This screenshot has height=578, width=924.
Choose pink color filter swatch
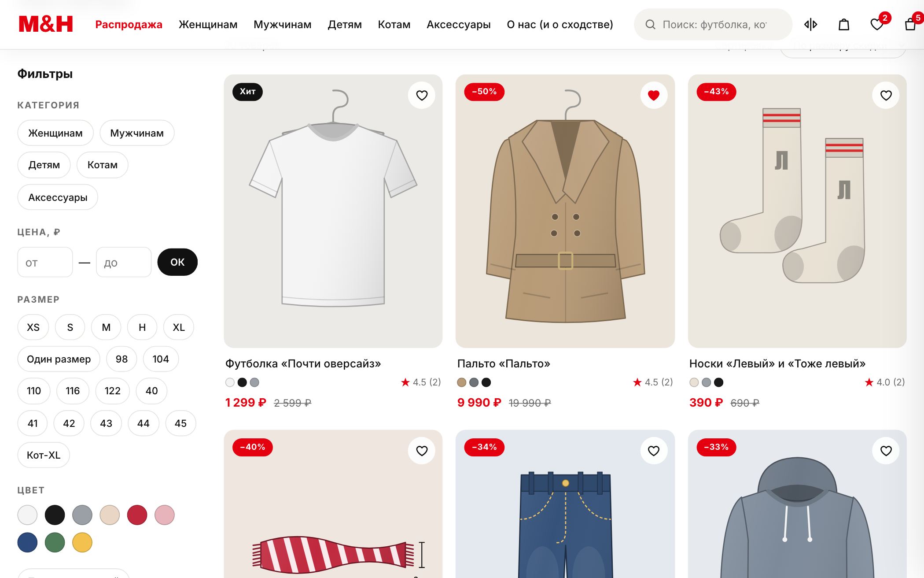click(165, 515)
